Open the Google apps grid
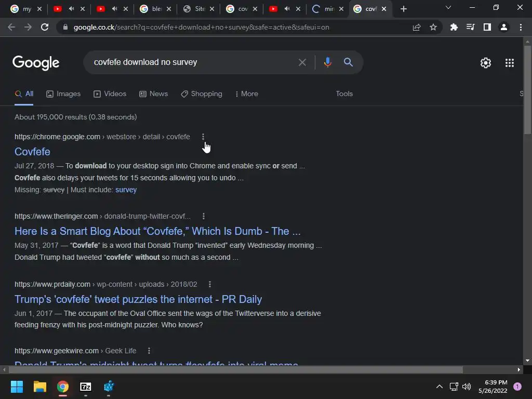The width and height of the screenshot is (532, 399). tap(510, 63)
